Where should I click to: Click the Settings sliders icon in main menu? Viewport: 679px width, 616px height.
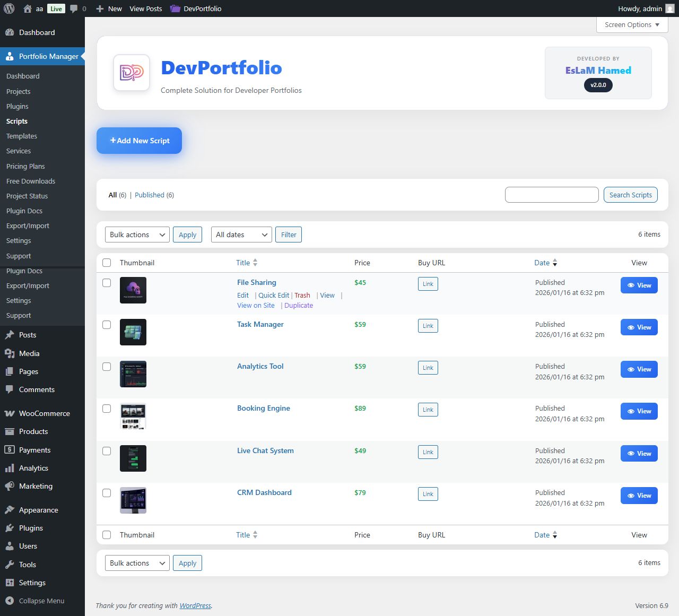click(10, 583)
